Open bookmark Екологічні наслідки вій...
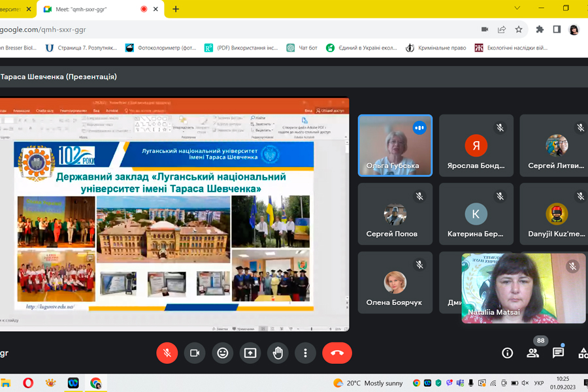Viewport: 588px width, 392px height. (511, 48)
